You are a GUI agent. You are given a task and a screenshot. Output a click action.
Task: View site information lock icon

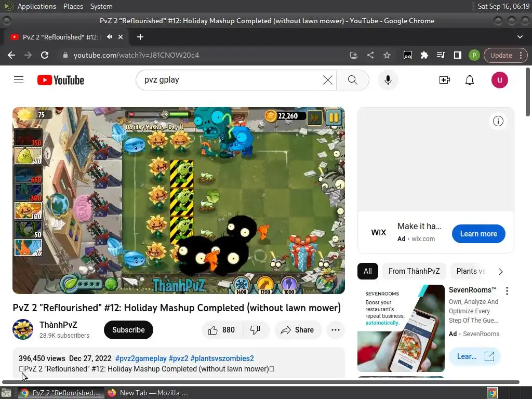[65, 55]
